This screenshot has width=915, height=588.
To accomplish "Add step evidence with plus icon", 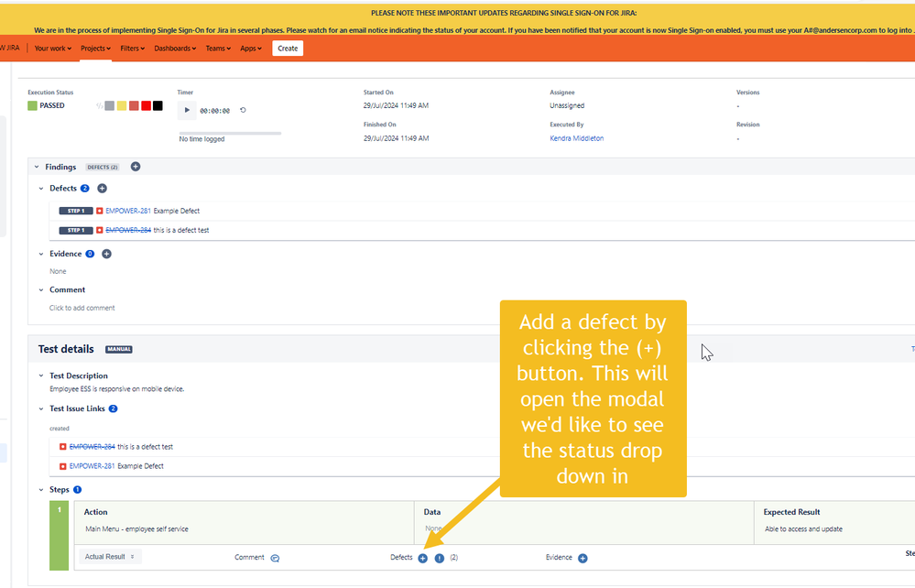I will (583, 559).
